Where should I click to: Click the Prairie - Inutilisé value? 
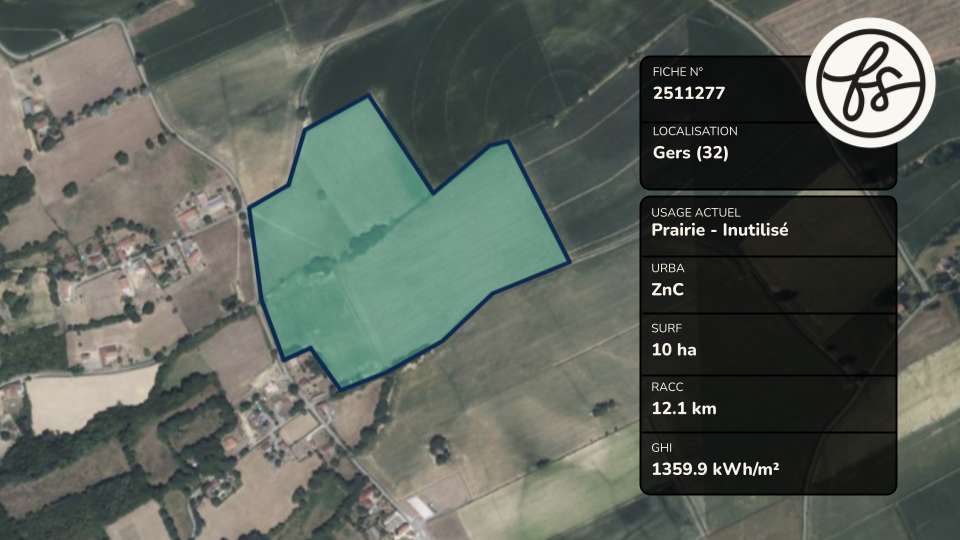[x=719, y=230]
